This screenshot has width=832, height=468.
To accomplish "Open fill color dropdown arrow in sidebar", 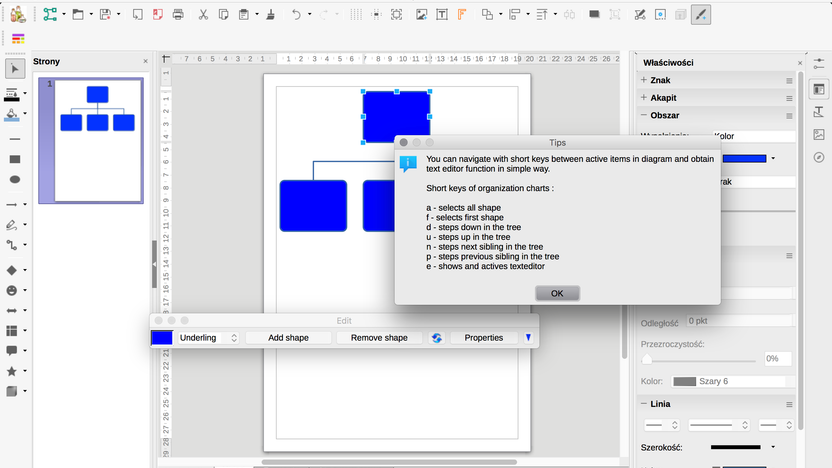I will [x=773, y=158].
